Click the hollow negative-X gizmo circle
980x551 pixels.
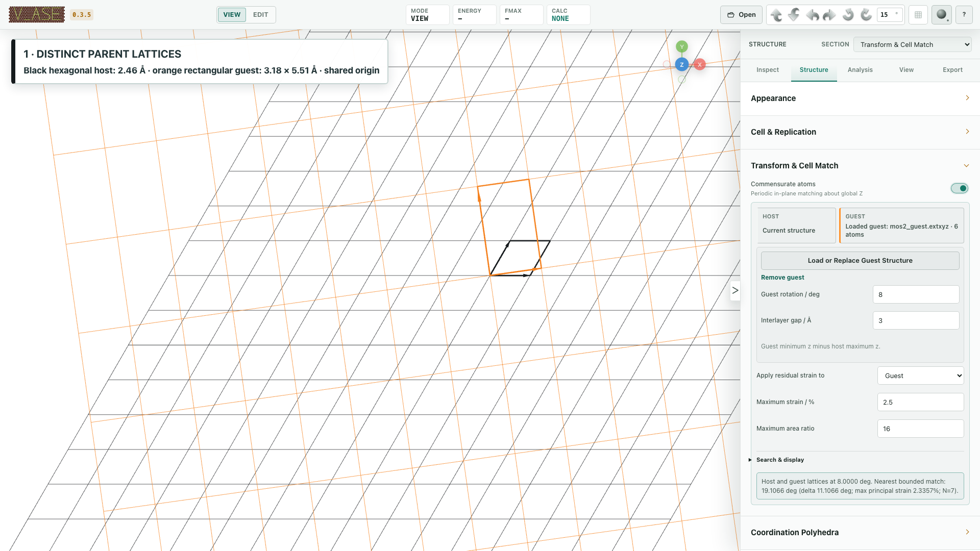click(x=667, y=64)
